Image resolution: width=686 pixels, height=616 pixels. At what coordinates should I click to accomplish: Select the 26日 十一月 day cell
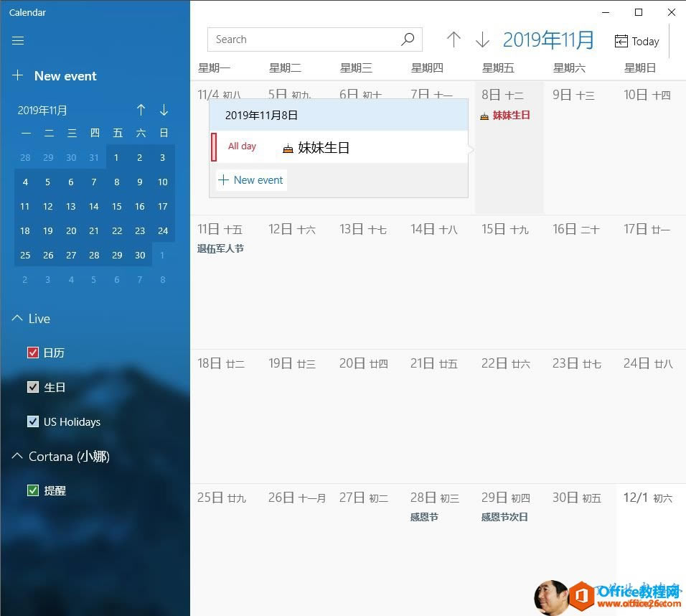(x=296, y=549)
